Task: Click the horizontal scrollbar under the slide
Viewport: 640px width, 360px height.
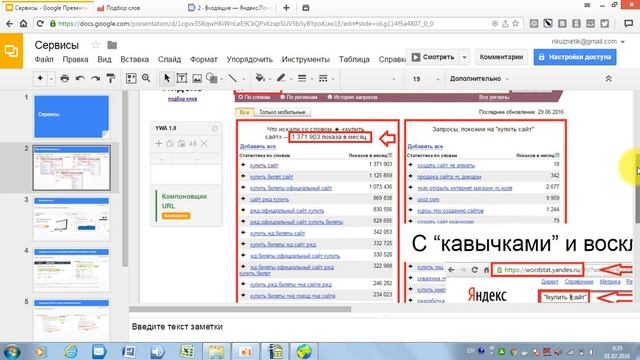Action: click(x=240, y=309)
